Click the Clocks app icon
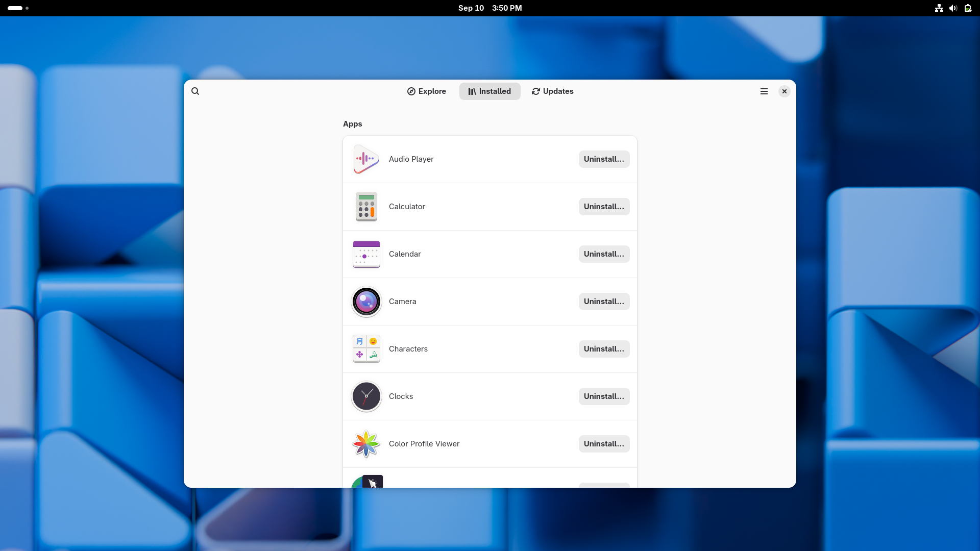The width and height of the screenshot is (980, 551). [x=366, y=396]
